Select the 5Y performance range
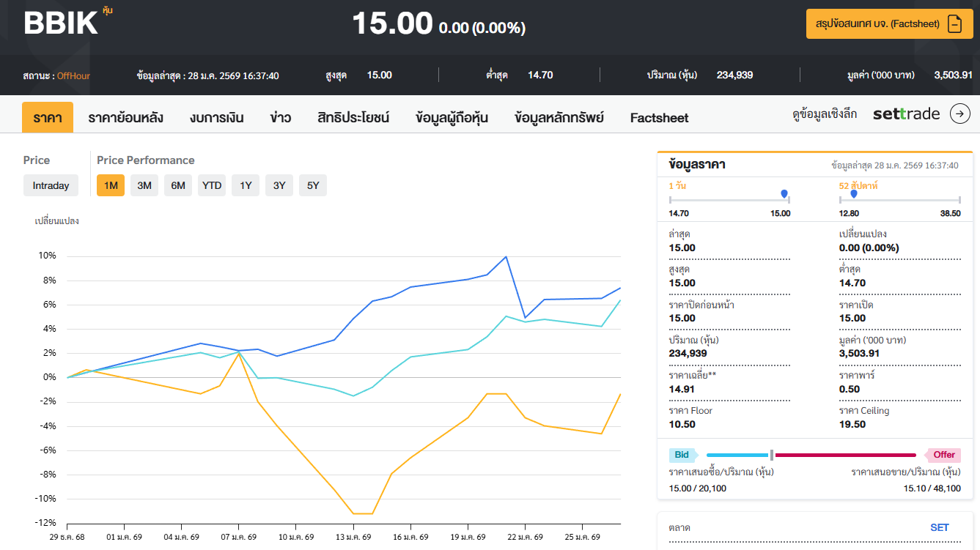The width and height of the screenshot is (980, 550). 313,185
